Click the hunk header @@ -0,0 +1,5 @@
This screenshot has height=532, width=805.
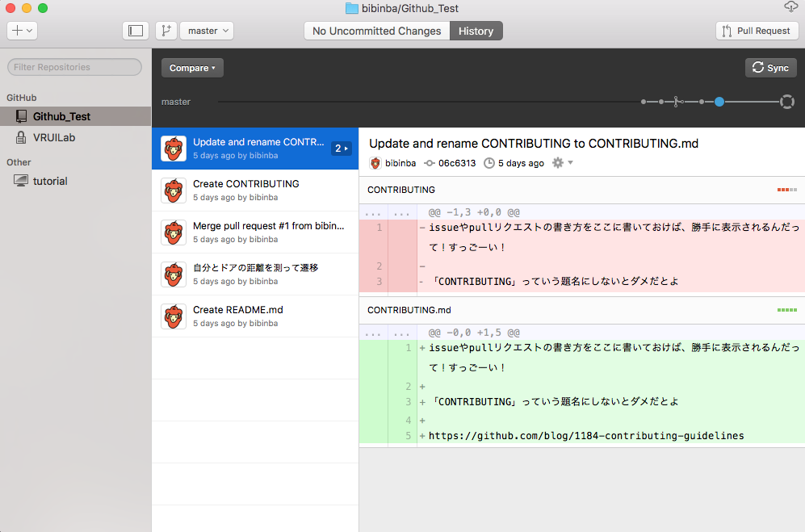pos(474,333)
